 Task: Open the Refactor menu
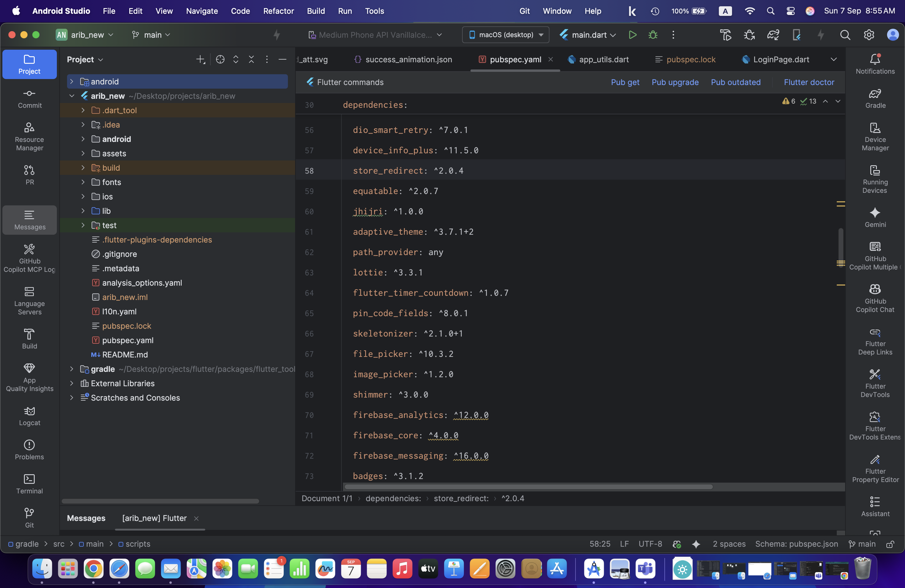[x=278, y=11]
